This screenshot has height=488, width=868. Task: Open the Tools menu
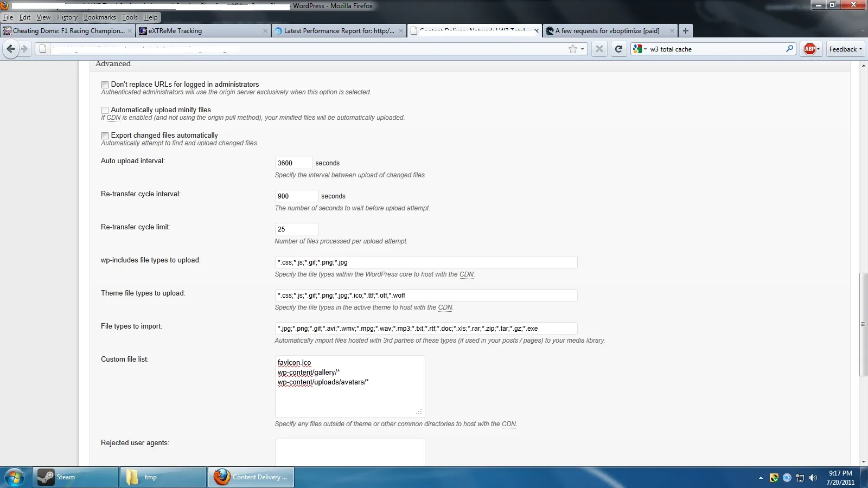(130, 17)
